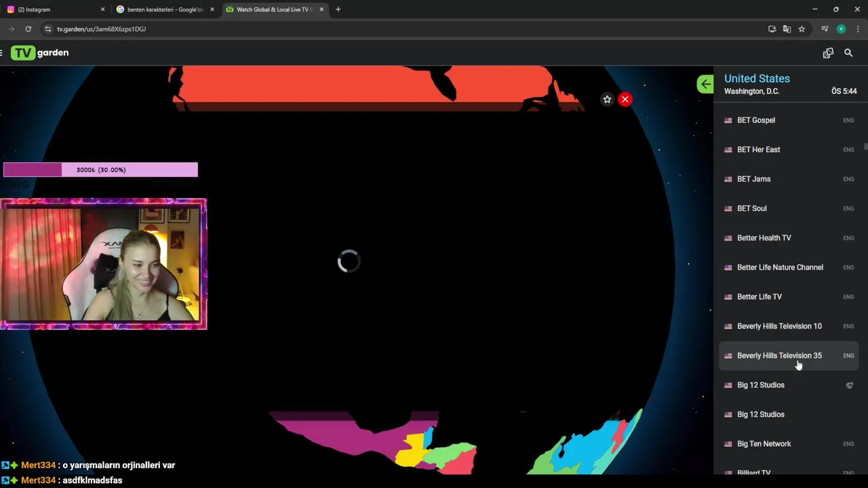Close the benten karakterleri Google tab

click(212, 9)
